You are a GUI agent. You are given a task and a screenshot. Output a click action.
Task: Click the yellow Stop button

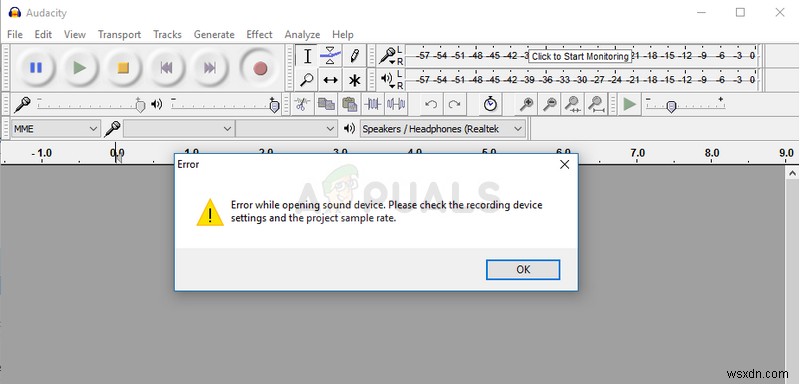pos(122,67)
